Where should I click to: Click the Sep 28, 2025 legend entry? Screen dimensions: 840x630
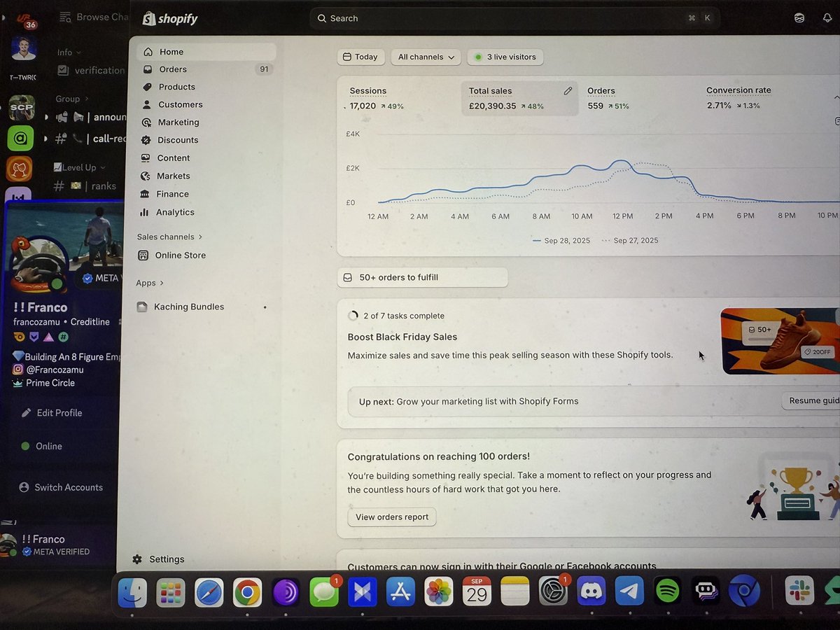[561, 240]
